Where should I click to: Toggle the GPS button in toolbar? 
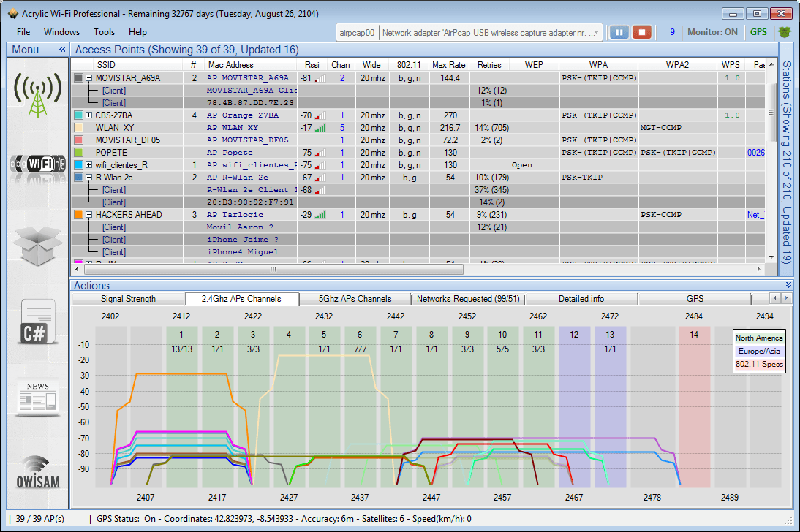(758, 32)
